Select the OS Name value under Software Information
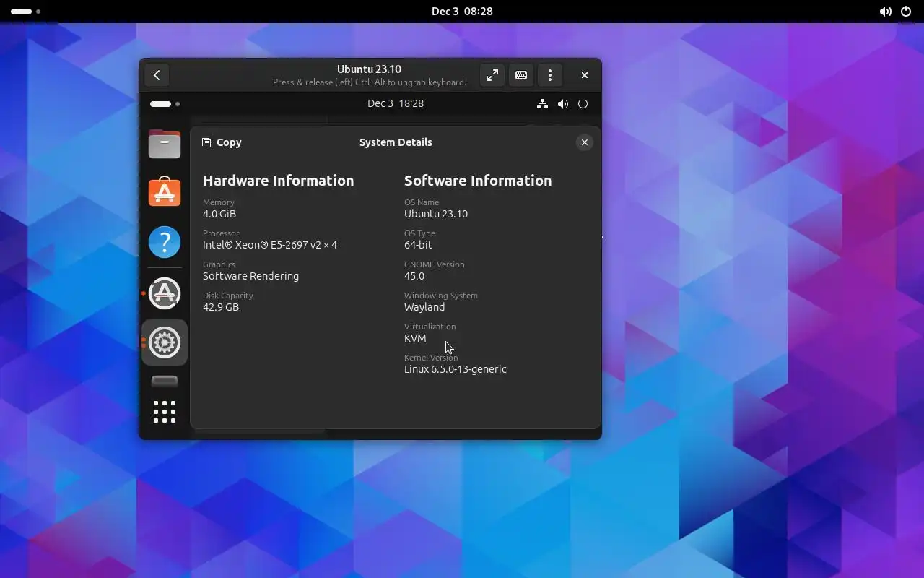The image size is (924, 578). pos(436,214)
